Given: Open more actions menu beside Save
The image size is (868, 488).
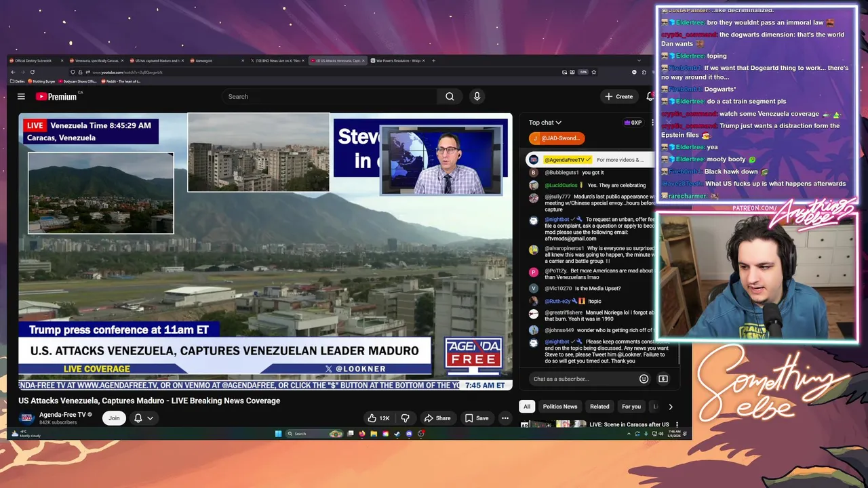Looking at the screenshot, I should point(505,418).
